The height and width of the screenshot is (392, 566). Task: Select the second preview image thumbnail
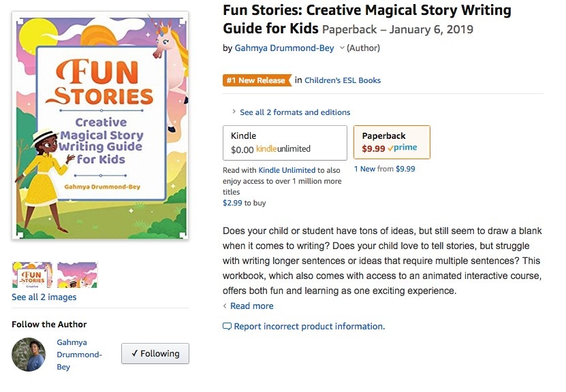[x=77, y=275]
